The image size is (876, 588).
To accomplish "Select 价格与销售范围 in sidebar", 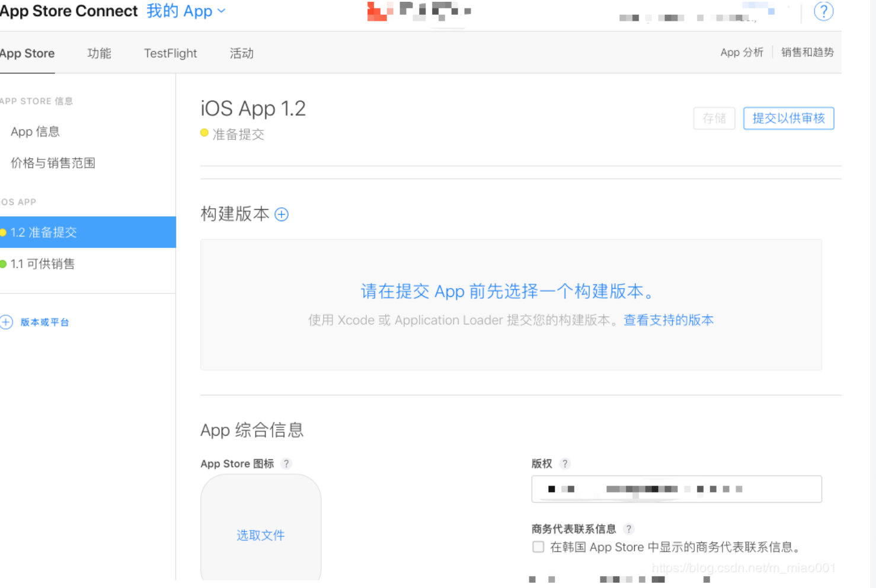I will [53, 163].
